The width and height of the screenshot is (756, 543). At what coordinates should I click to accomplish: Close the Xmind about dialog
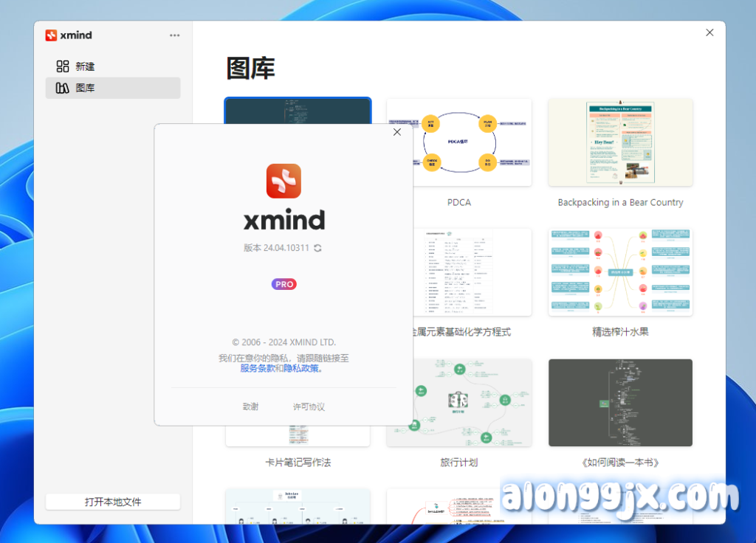pos(397,132)
